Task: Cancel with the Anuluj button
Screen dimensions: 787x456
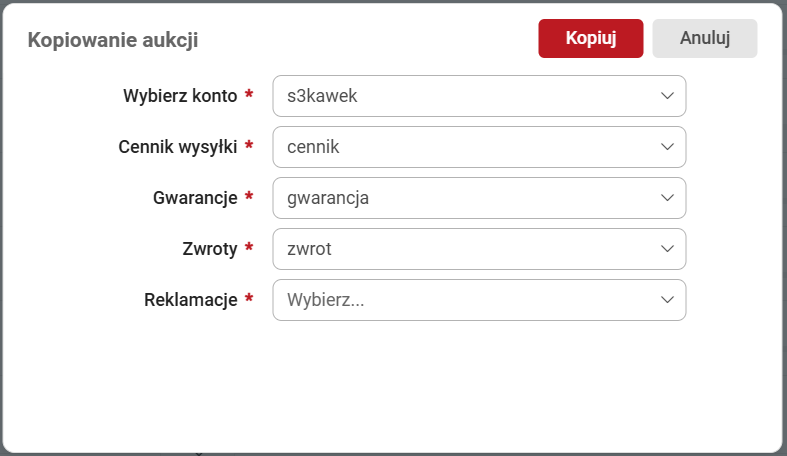Action: (704, 39)
